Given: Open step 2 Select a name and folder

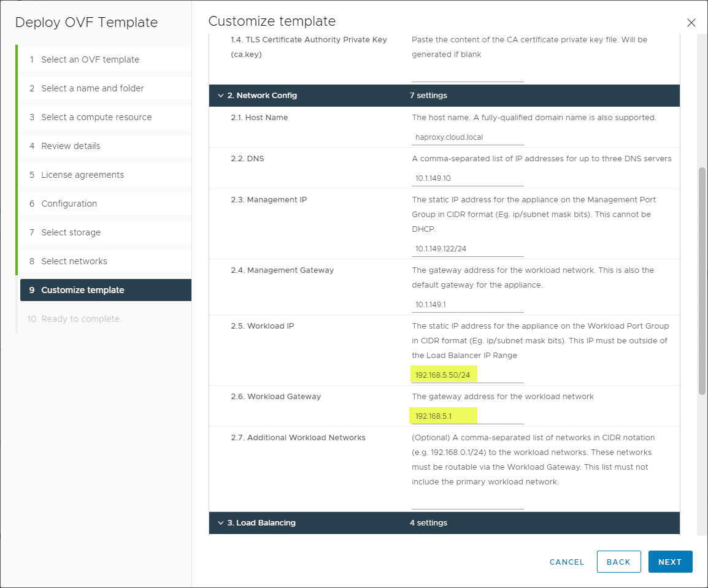Looking at the screenshot, I should [x=93, y=88].
